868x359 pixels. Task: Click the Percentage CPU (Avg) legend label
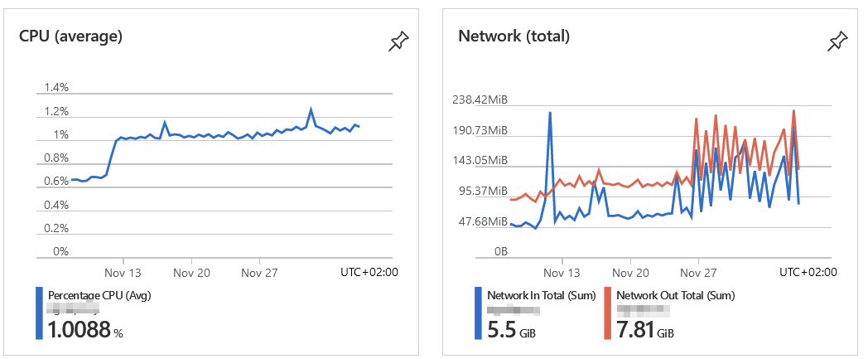pos(99,295)
